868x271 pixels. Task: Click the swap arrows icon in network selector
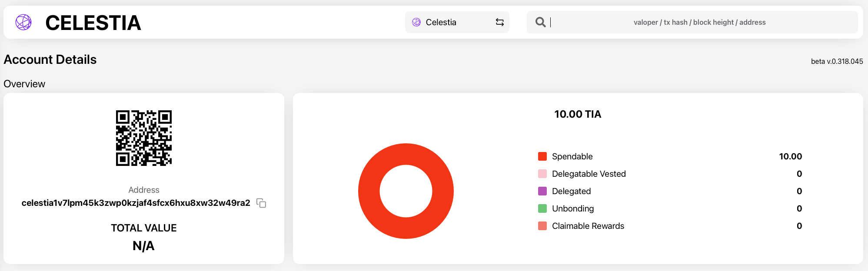[500, 22]
